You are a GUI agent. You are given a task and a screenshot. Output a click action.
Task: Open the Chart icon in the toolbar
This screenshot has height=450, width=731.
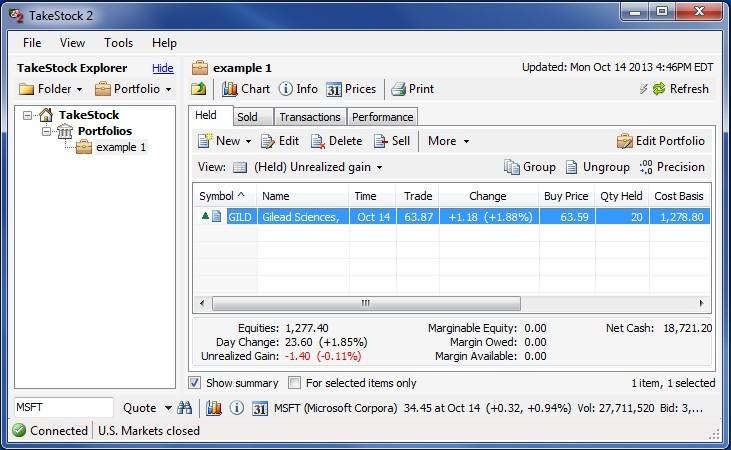click(x=229, y=89)
